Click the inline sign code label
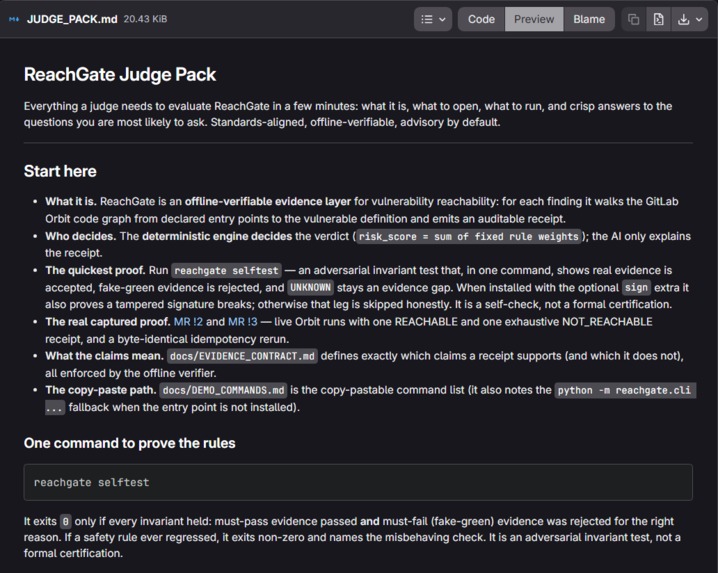Screen dimensions: 718x573 tap(636, 287)
